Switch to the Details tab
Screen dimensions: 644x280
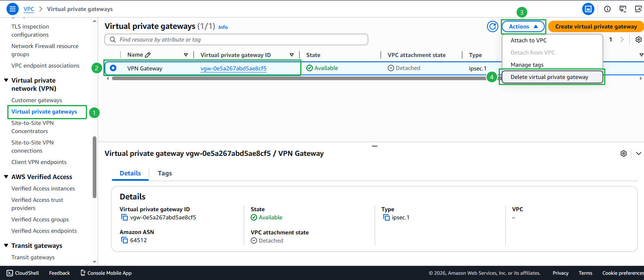click(x=130, y=173)
